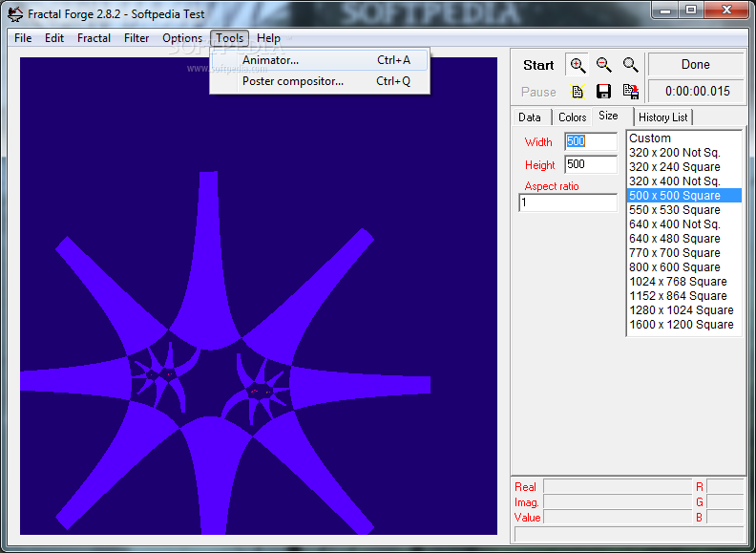
Task: Open the History List tab
Action: pyautogui.click(x=663, y=117)
